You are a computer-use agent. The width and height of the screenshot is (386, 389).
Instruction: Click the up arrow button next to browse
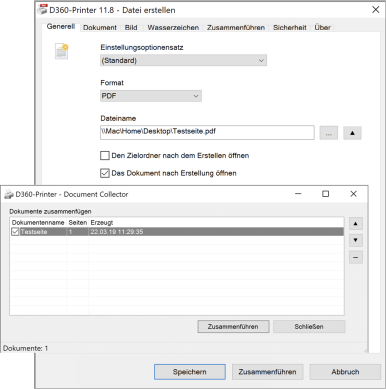(352, 133)
